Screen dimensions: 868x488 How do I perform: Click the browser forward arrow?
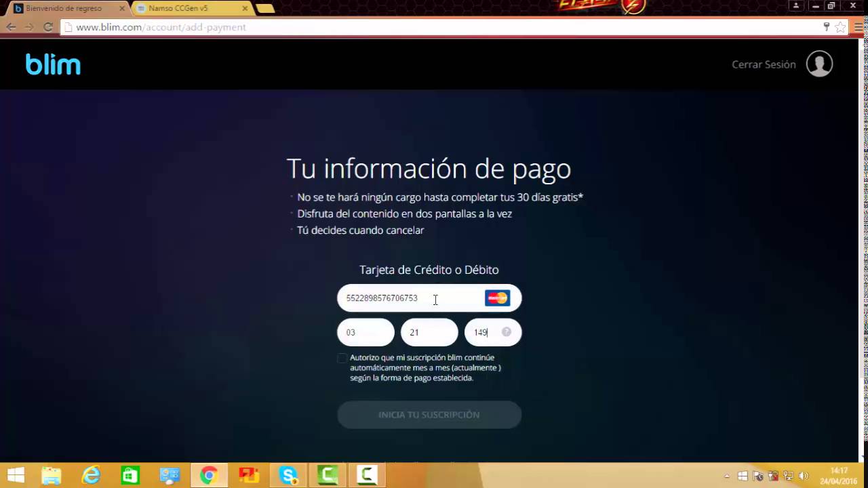pos(29,27)
